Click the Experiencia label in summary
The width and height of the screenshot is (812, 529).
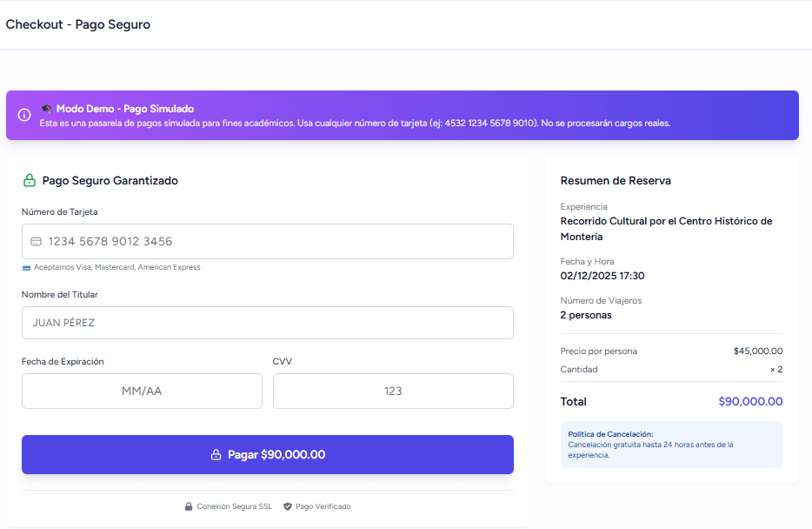[x=583, y=207]
